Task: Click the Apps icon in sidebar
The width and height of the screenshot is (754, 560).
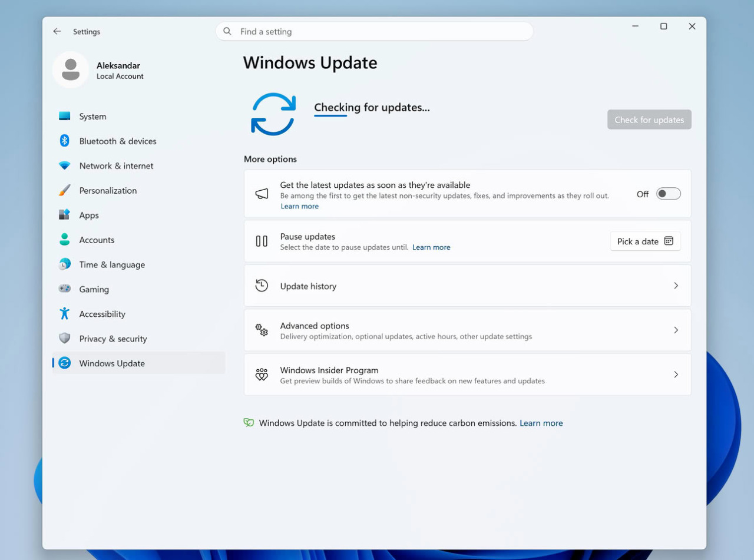Action: tap(65, 215)
